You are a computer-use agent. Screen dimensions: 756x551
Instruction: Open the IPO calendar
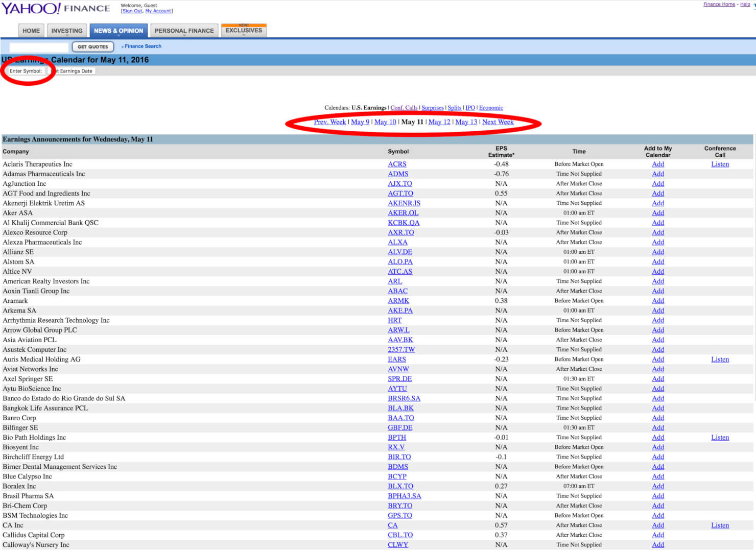(x=470, y=108)
